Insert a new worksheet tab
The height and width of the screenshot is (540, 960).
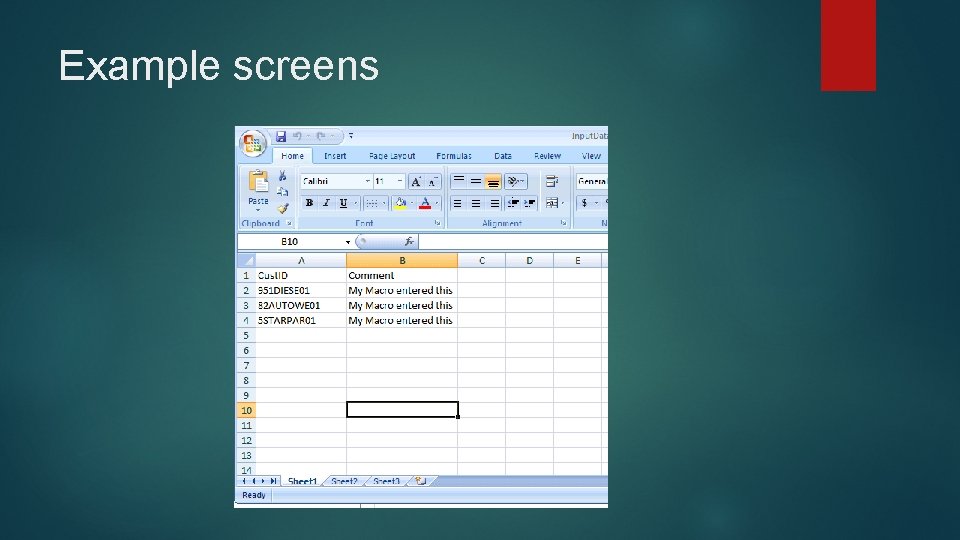tap(421, 481)
